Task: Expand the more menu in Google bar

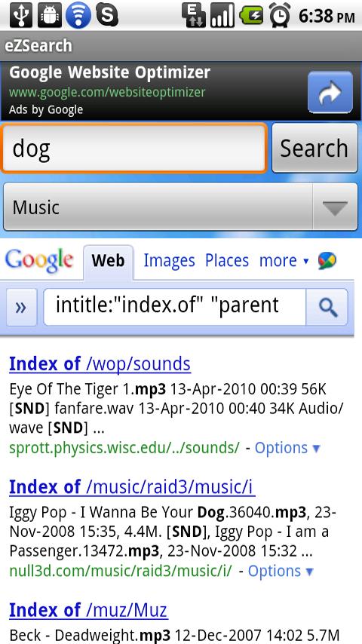Action: pos(284,261)
